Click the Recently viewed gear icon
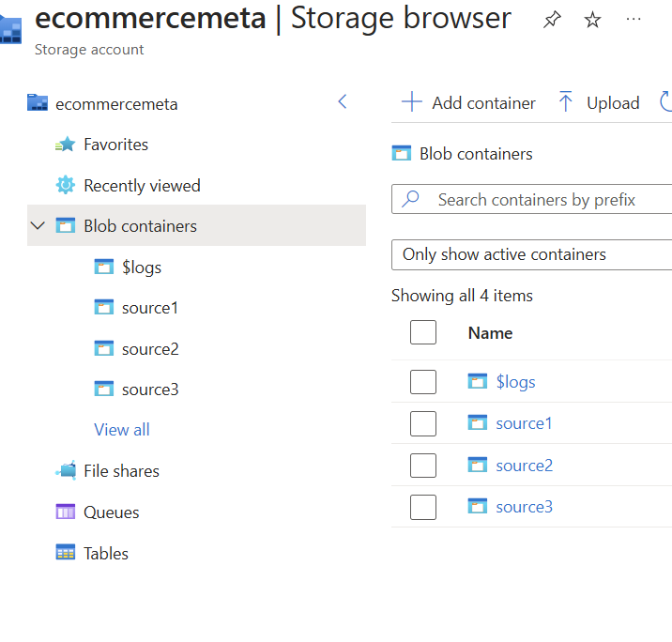Image resolution: width=672 pixels, height=642 pixels. [65, 185]
